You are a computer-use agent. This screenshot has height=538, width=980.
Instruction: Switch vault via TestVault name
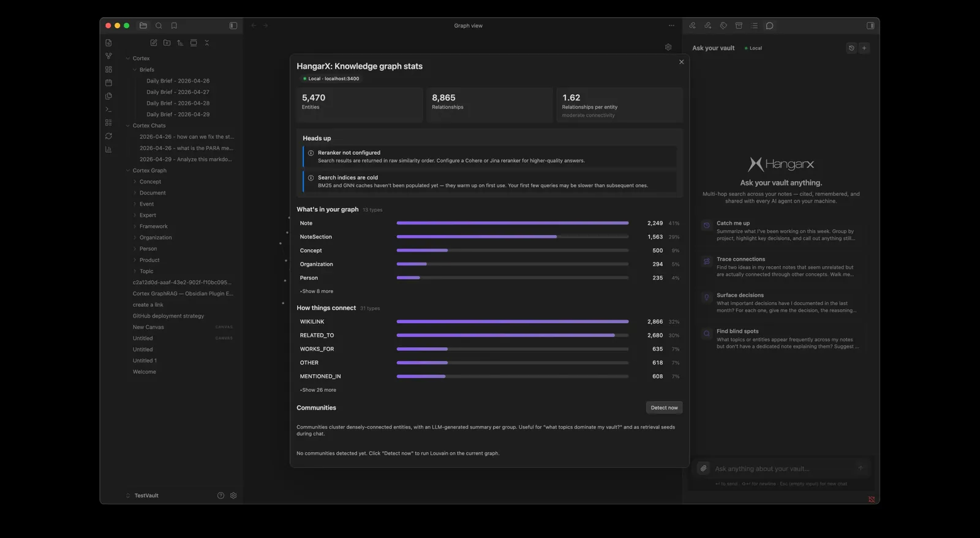tap(146, 496)
